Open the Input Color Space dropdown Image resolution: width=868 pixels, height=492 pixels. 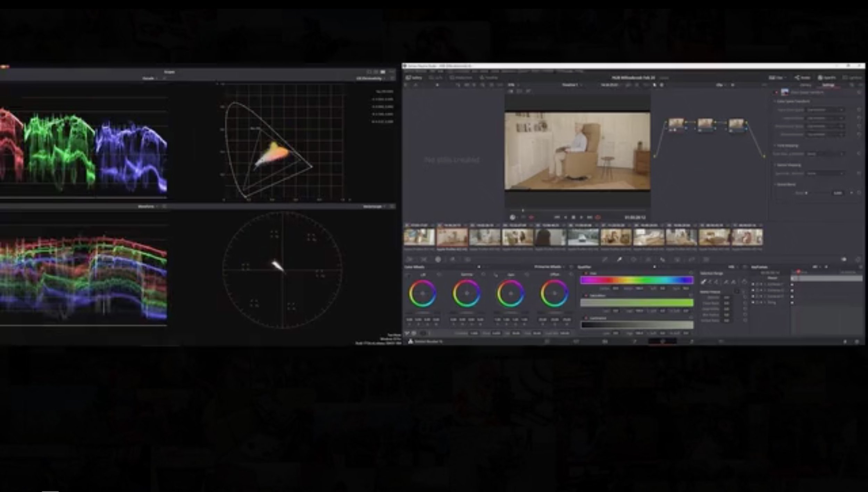(825, 110)
